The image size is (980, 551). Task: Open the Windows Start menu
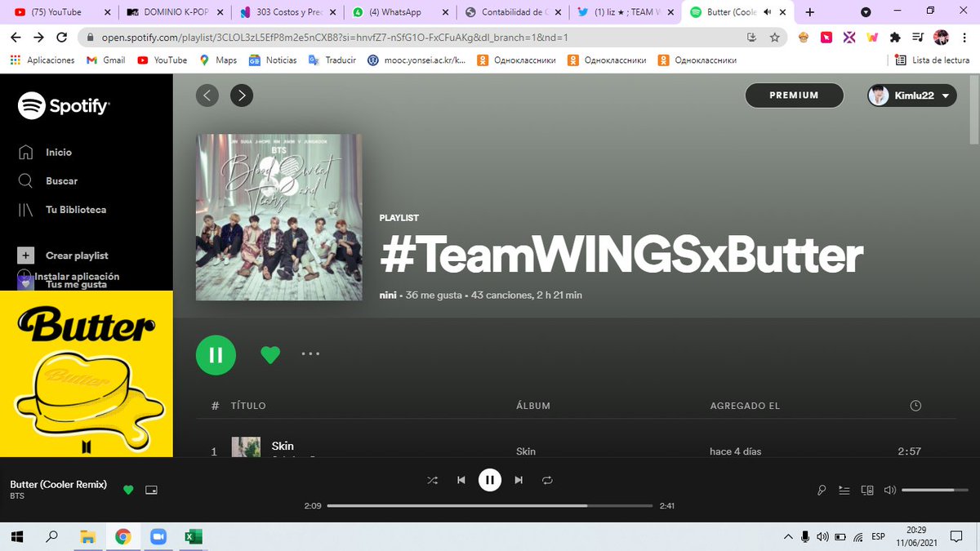(17, 536)
